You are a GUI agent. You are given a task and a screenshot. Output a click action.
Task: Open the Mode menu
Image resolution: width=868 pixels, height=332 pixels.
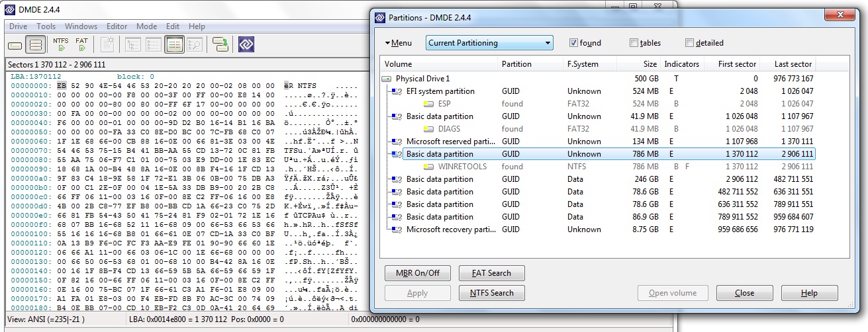(x=146, y=26)
